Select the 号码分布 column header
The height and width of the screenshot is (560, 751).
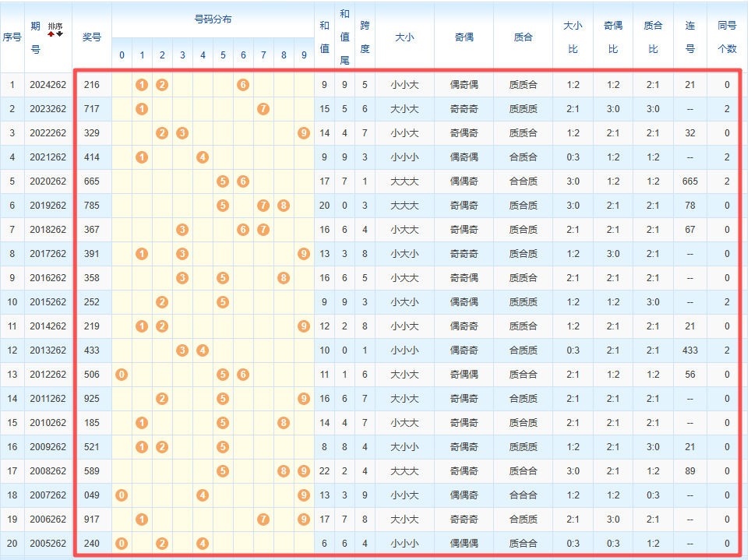pos(213,19)
